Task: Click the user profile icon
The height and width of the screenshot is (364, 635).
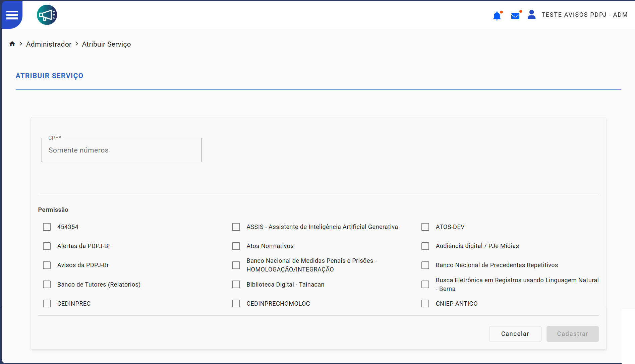Action: point(531,15)
